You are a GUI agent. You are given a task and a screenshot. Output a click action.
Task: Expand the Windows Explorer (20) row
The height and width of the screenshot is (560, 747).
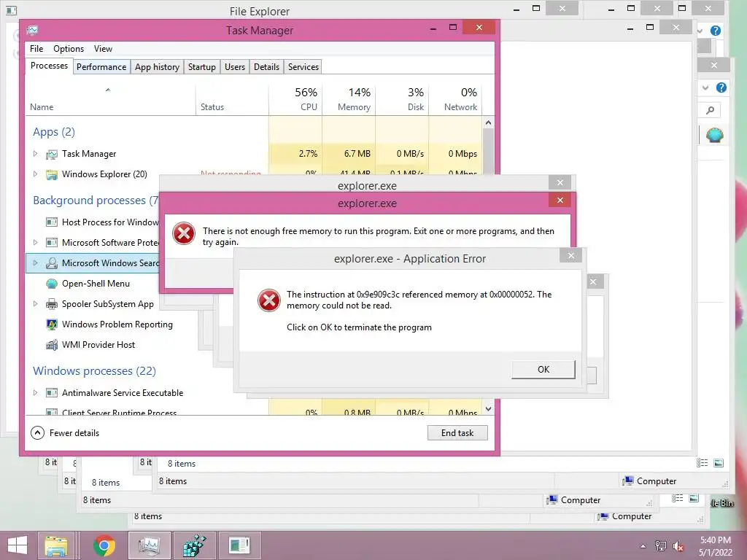pos(35,174)
